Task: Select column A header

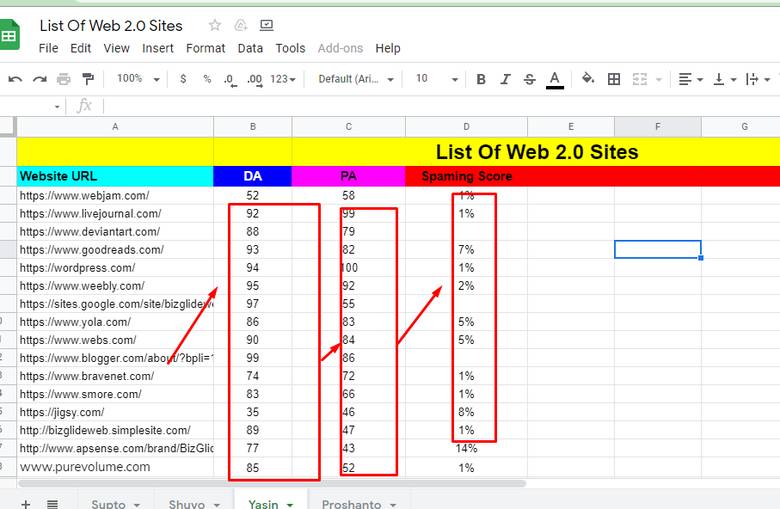Action: pyautogui.click(x=115, y=127)
